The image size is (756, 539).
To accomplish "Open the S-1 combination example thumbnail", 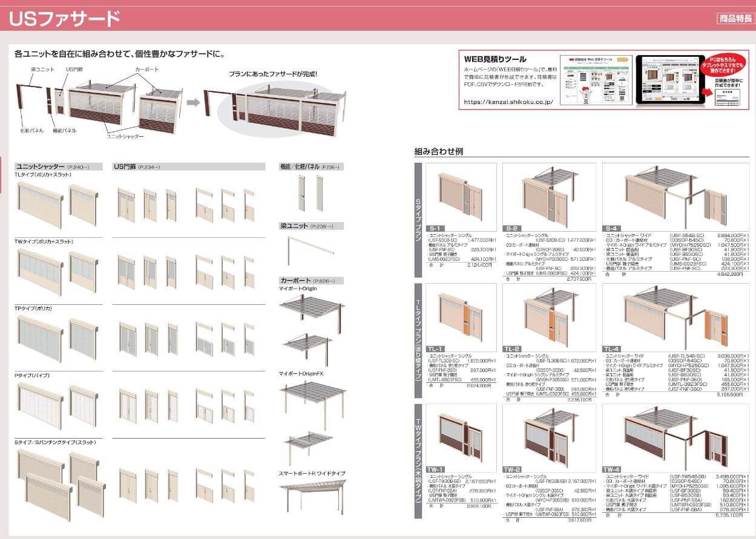I will click(x=461, y=197).
